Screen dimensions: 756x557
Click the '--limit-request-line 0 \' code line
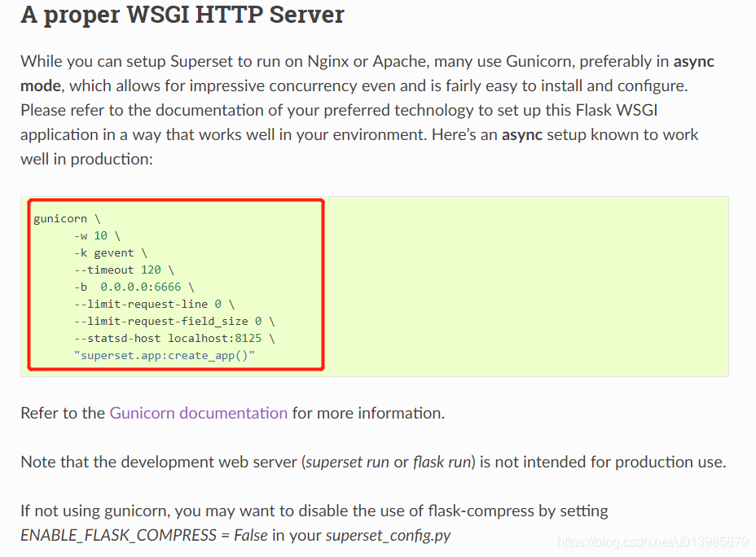click(x=154, y=304)
